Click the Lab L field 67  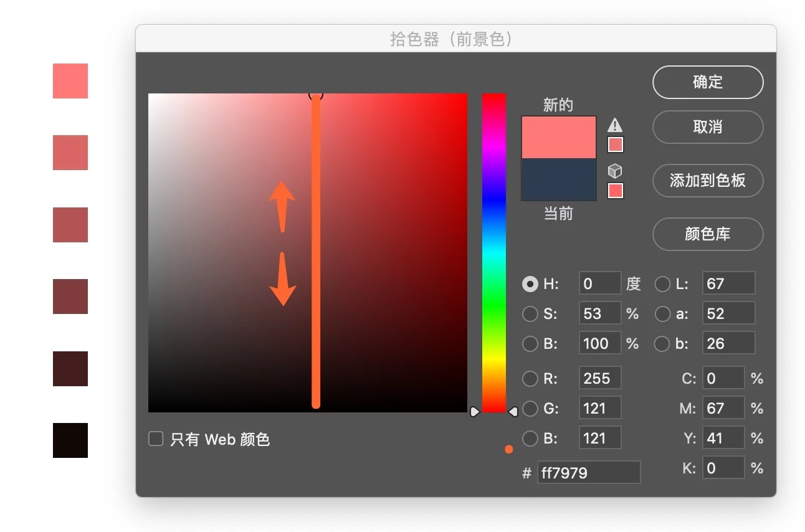pos(728,284)
